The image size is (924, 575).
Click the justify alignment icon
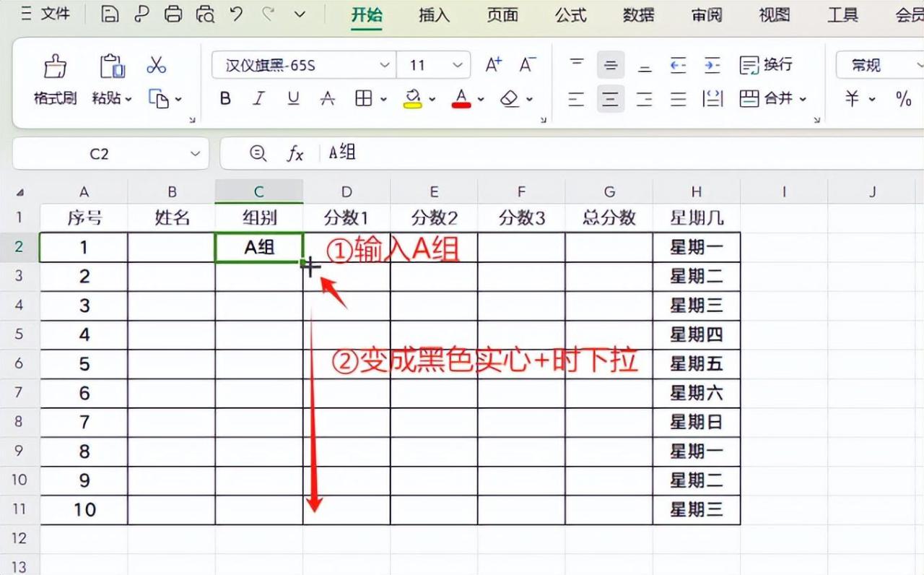tap(679, 99)
